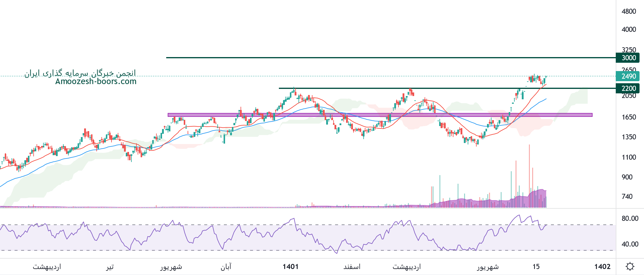
Task: Click the 740 price scale value
Action: [x=627, y=197]
